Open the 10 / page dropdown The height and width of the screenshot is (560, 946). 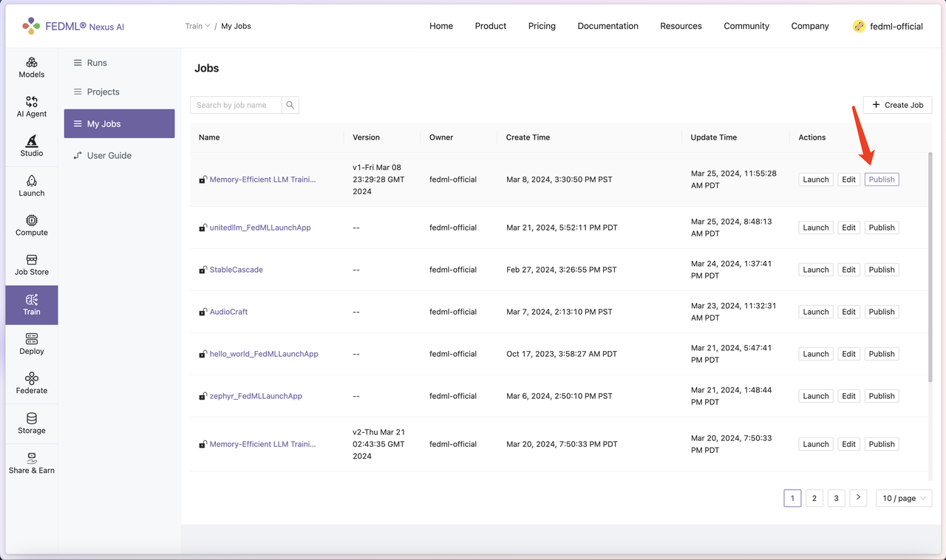click(904, 498)
